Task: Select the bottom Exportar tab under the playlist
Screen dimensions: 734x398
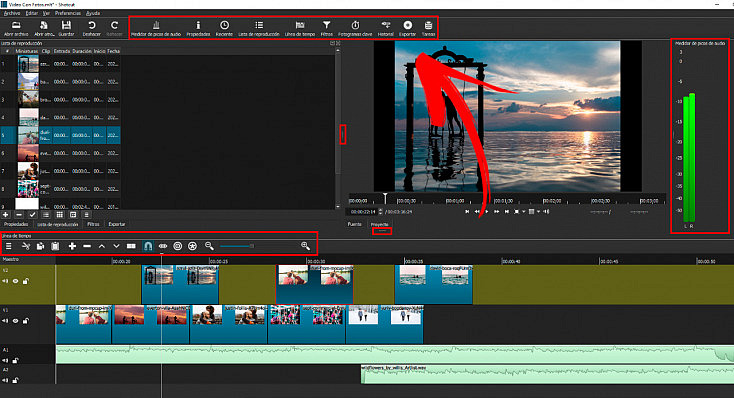Action: click(117, 224)
